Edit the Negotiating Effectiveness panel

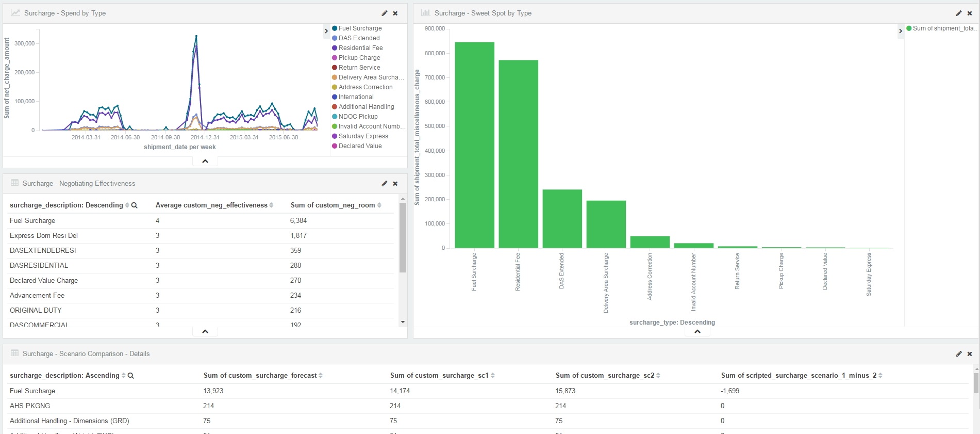coord(384,184)
